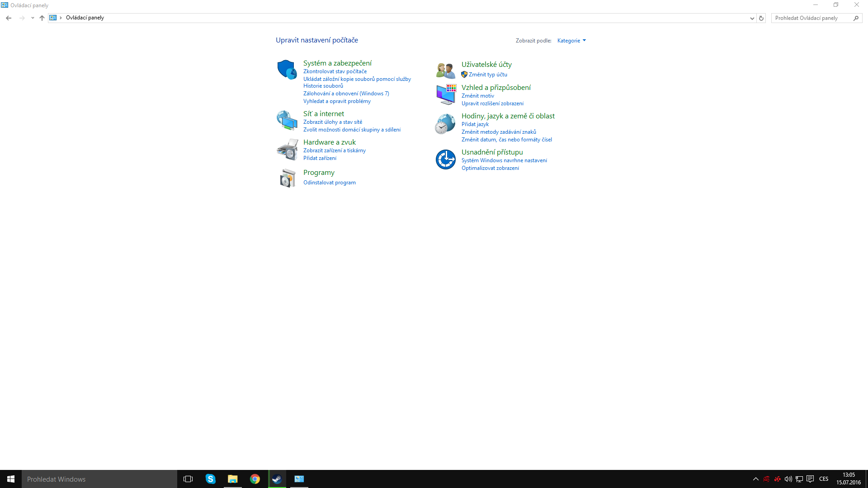The width and height of the screenshot is (868, 488).
Task: Click the Přidat zařízení link
Action: (x=320, y=158)
